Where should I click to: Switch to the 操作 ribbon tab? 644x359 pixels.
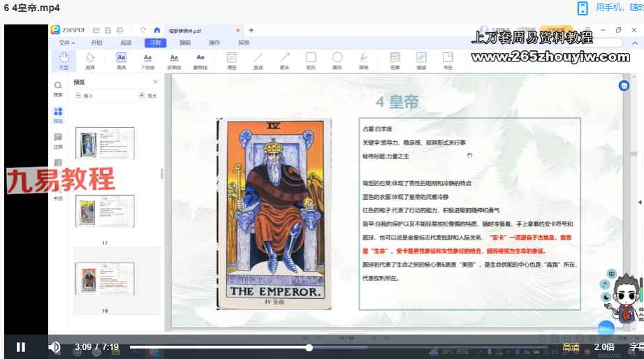[x=214, y=43]
